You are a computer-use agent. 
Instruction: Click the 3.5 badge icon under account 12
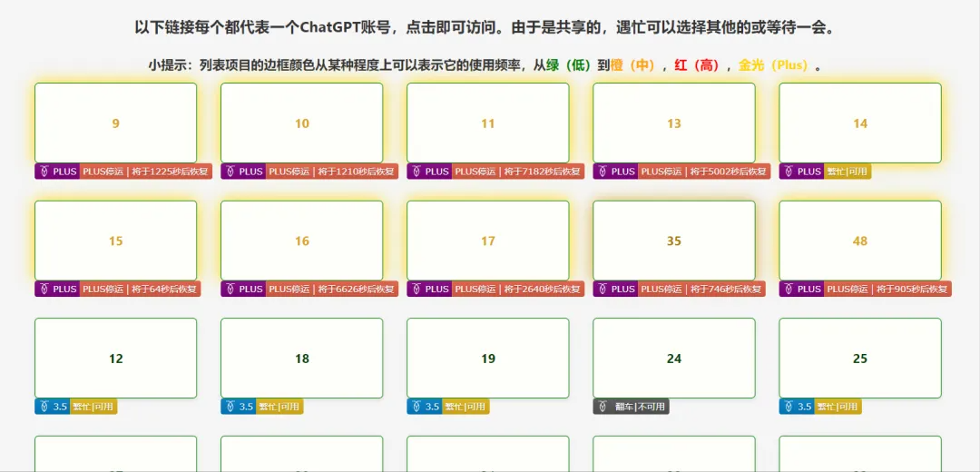(x=44, y=407)
